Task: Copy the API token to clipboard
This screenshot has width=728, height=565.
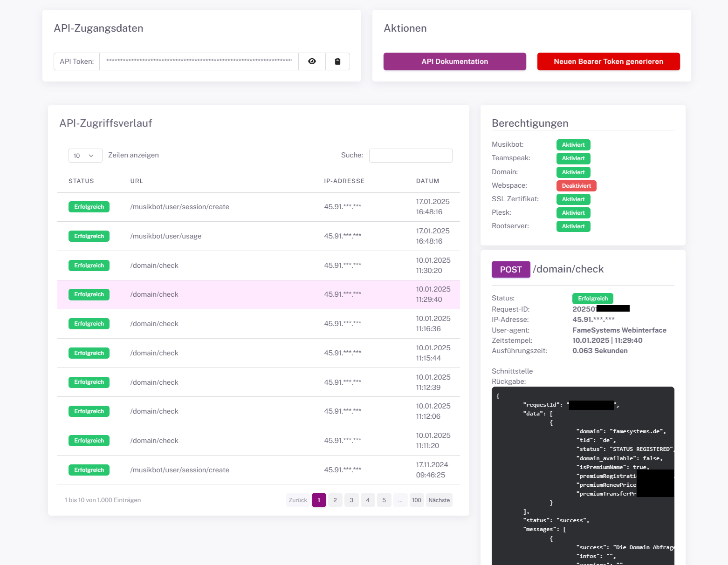Action: [x=337, y=61]
